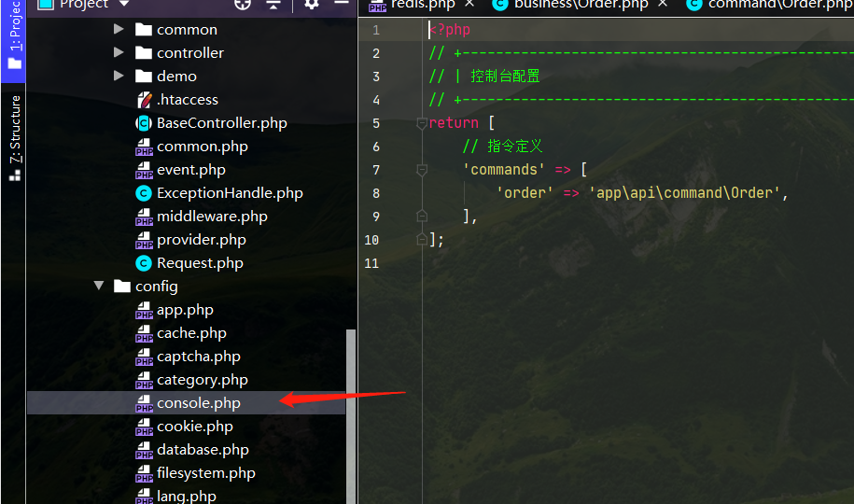Image resolution: width=854 pixels, height=504 pixels.
Task: Click the BaseController.php class icon
Action: (143, 123)
